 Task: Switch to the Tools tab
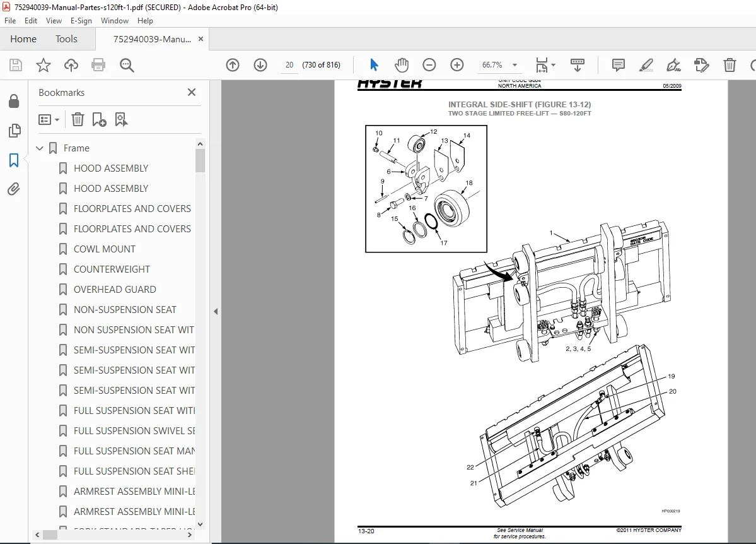coord(66,39)
